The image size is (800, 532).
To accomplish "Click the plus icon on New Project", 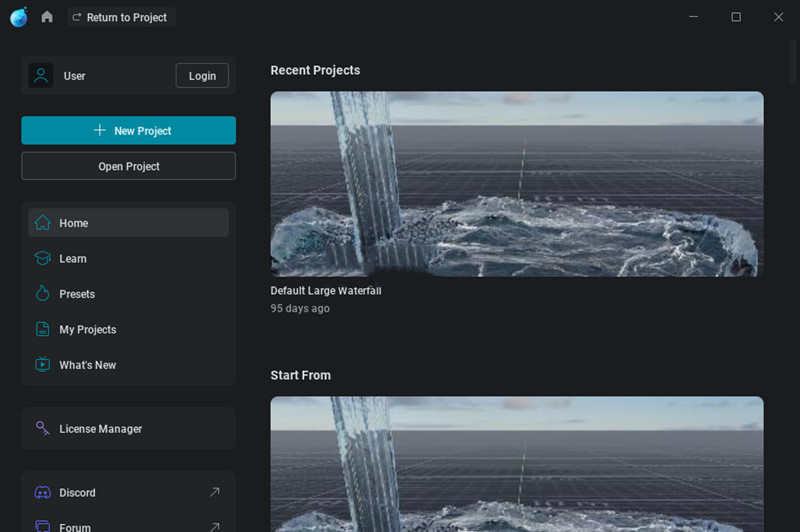I will tap(100, 130).
